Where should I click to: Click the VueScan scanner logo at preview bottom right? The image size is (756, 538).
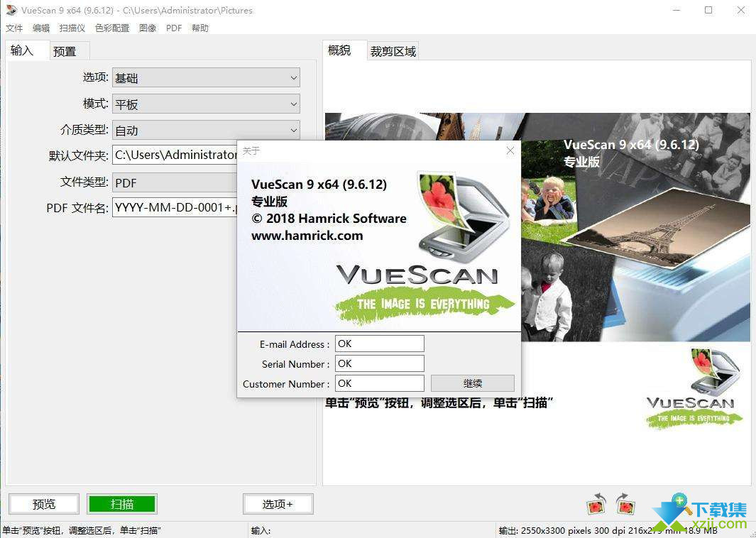tap(694, 388)
